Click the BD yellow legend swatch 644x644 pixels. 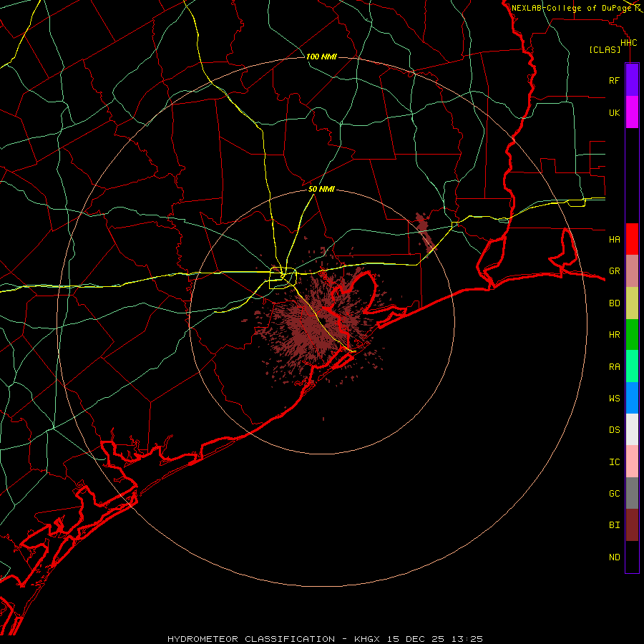(x=632, y=303)
